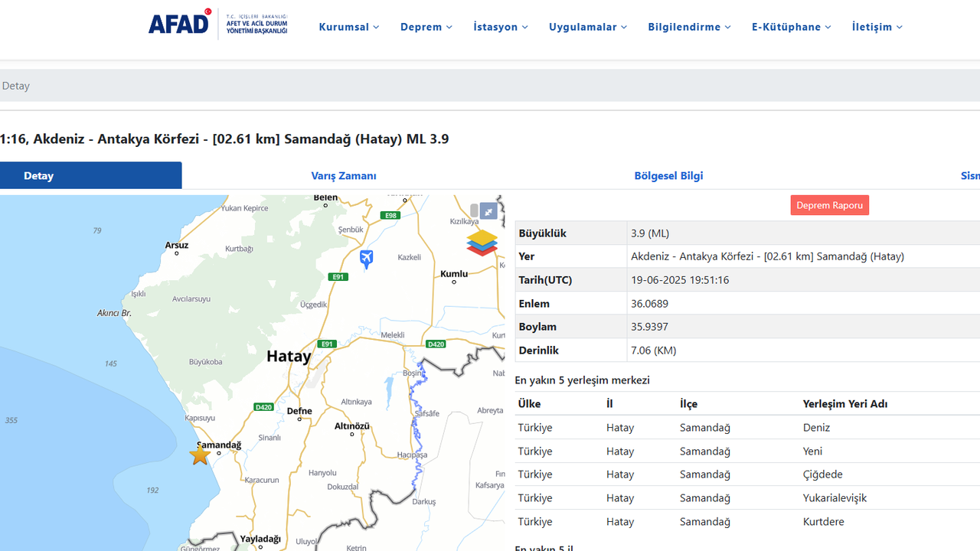The image size is (980, 551).
Task: Click the gray map control button
Action: (474, 210)
